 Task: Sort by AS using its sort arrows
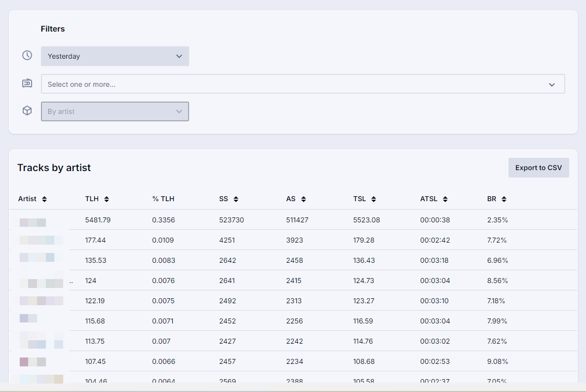click(303, 199)
